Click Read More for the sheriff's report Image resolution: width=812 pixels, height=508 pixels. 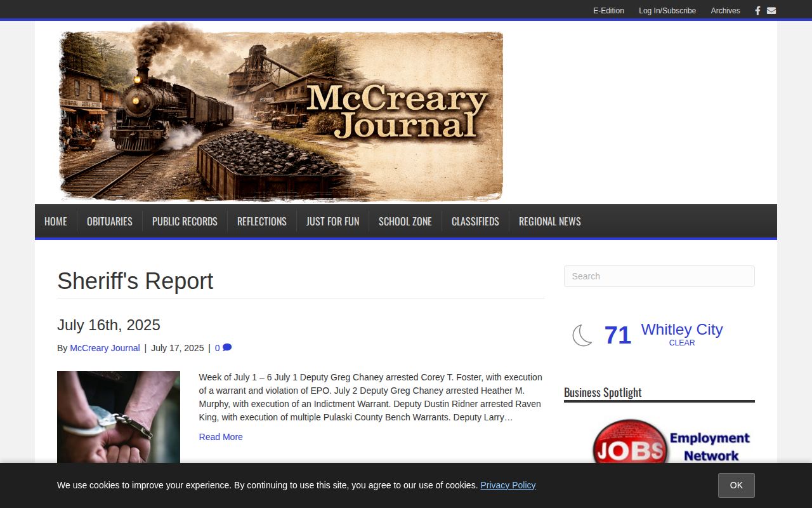tap(221, 437)
